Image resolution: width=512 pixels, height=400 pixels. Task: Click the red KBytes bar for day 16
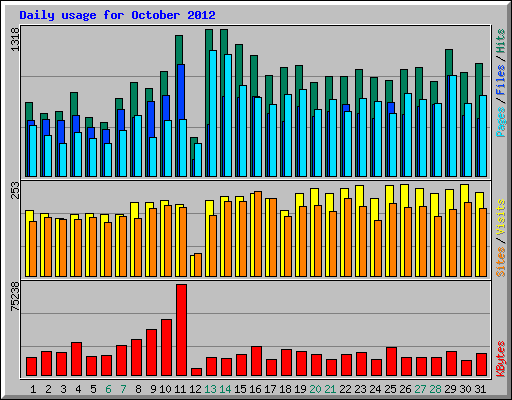click(x=256, y=361)
